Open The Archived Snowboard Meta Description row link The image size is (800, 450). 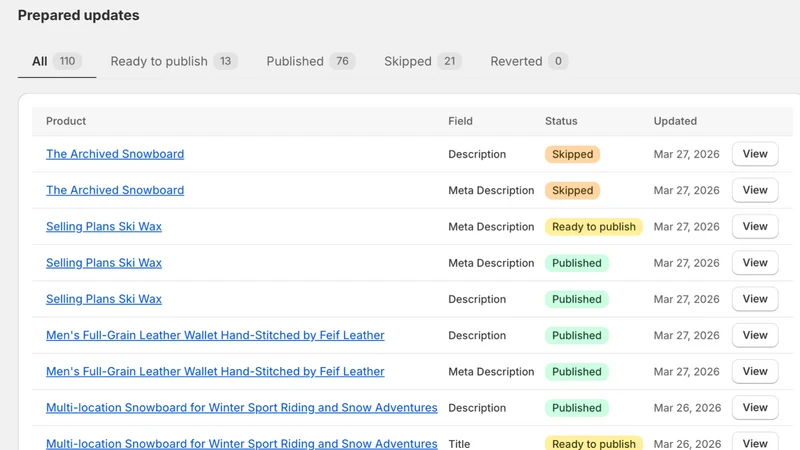pyautogui.click(x=115, y=190)
